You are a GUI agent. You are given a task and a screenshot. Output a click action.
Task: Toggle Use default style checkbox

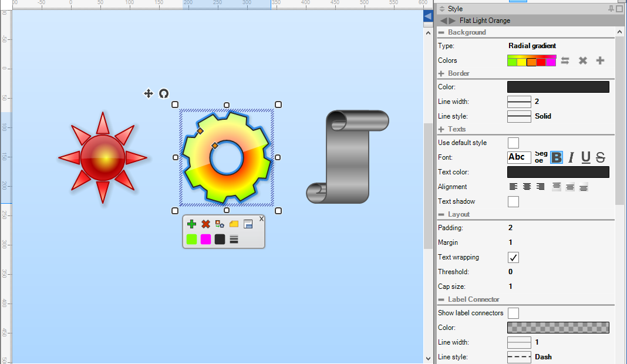(513, 143)
